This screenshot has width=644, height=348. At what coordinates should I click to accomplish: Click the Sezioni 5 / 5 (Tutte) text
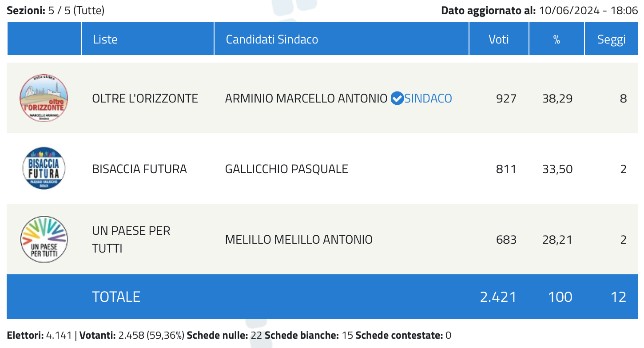coord(56,10)
